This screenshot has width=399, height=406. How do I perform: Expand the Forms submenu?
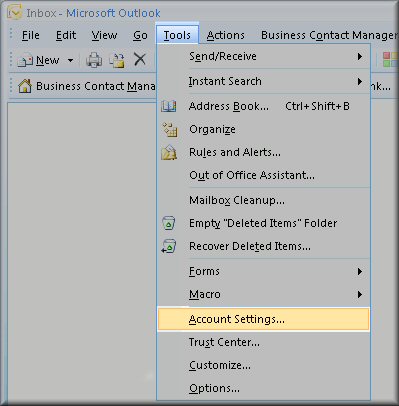[x=263, y=271]
